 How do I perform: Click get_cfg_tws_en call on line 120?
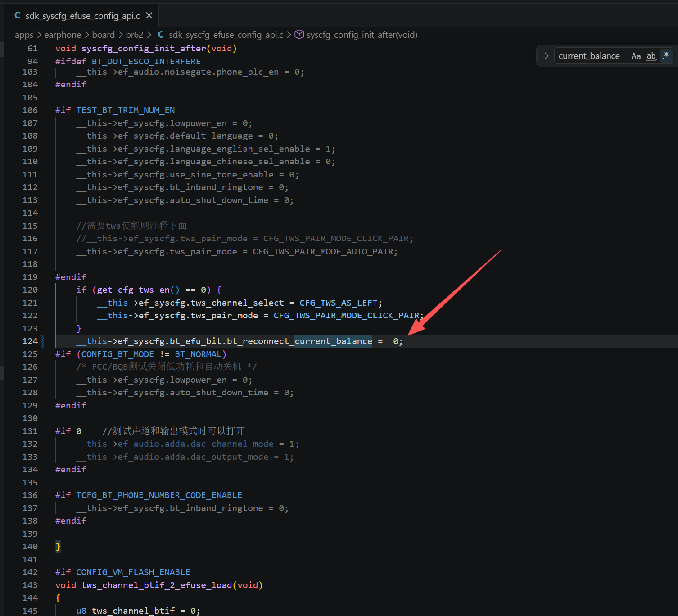[133, 290]
